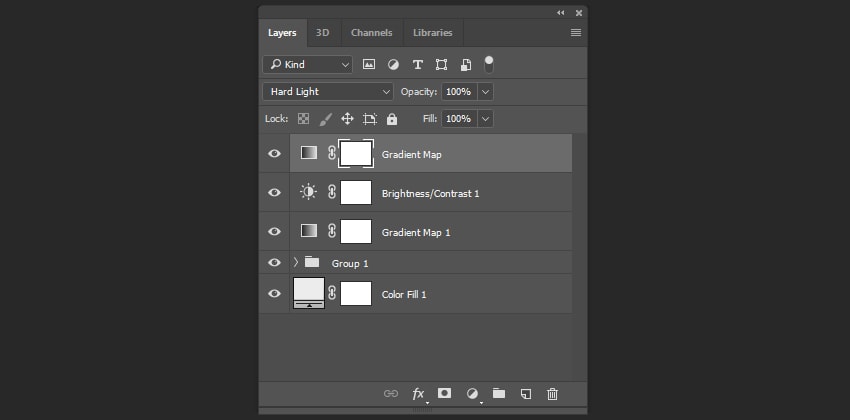Click Gradient Map 1 adjustment icon

309,231
